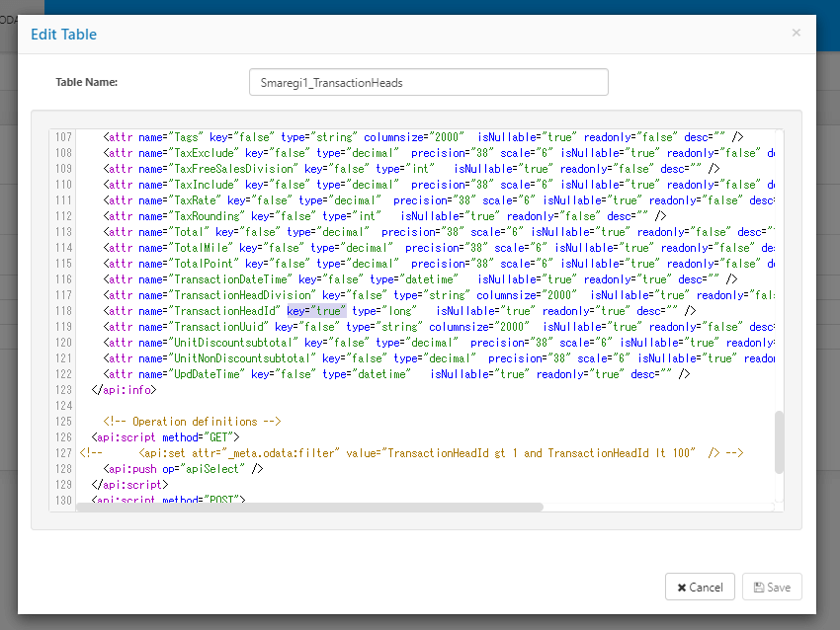Click line number 107 in the gutter
This screenshot has height=630, width=840.
pos(64,137)
